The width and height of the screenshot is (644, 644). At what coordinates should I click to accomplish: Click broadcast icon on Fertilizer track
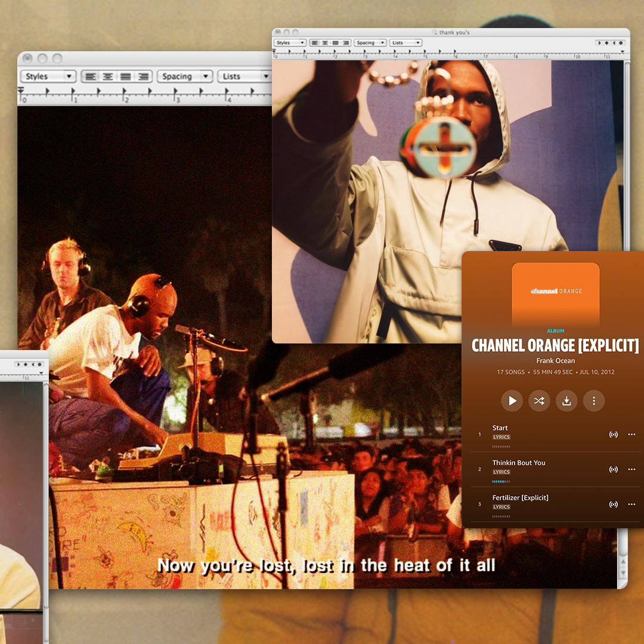(613, 504)
